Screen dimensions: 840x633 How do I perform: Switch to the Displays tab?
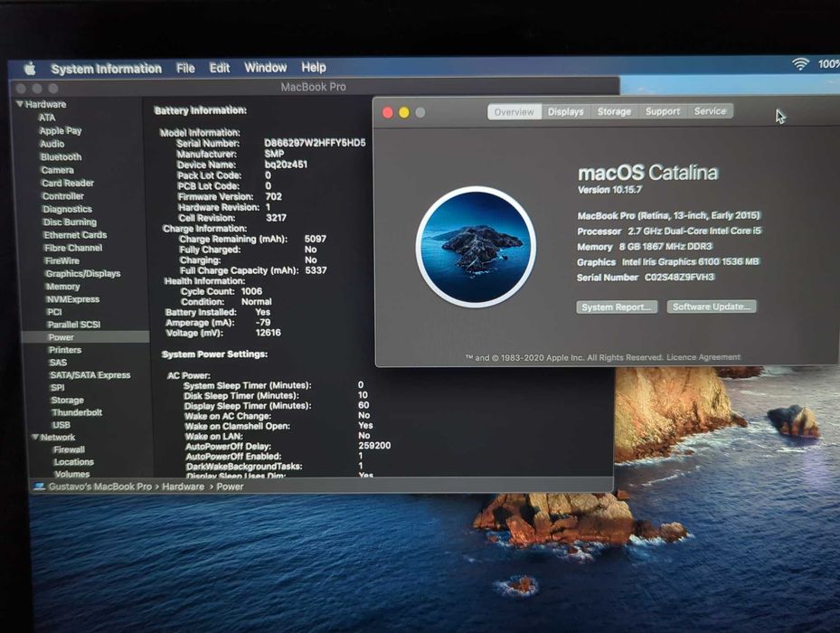click(x=566, y=111)
